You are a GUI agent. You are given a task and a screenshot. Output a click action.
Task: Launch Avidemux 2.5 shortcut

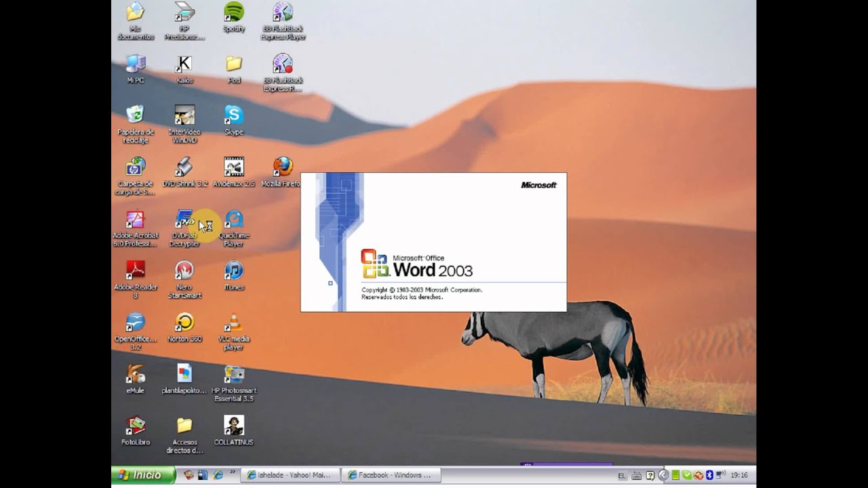tap(234, 173)
